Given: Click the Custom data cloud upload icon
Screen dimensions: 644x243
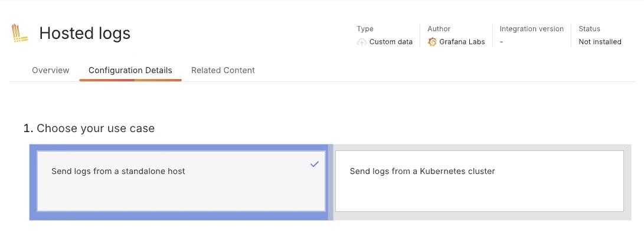Looking at the screenshot, I should pos(361,42).
